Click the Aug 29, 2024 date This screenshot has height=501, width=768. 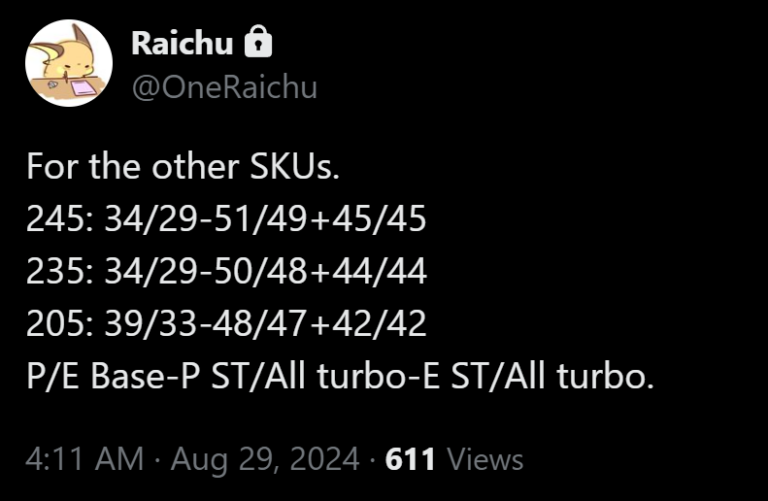266,459
